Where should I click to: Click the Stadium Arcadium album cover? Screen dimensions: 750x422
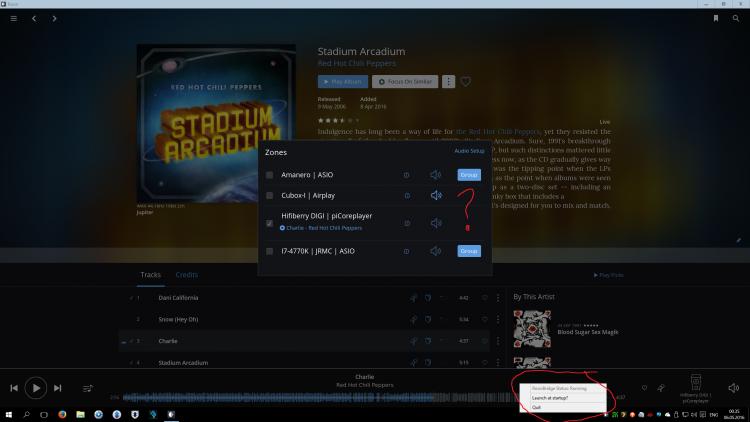click(x=216, y=123)
